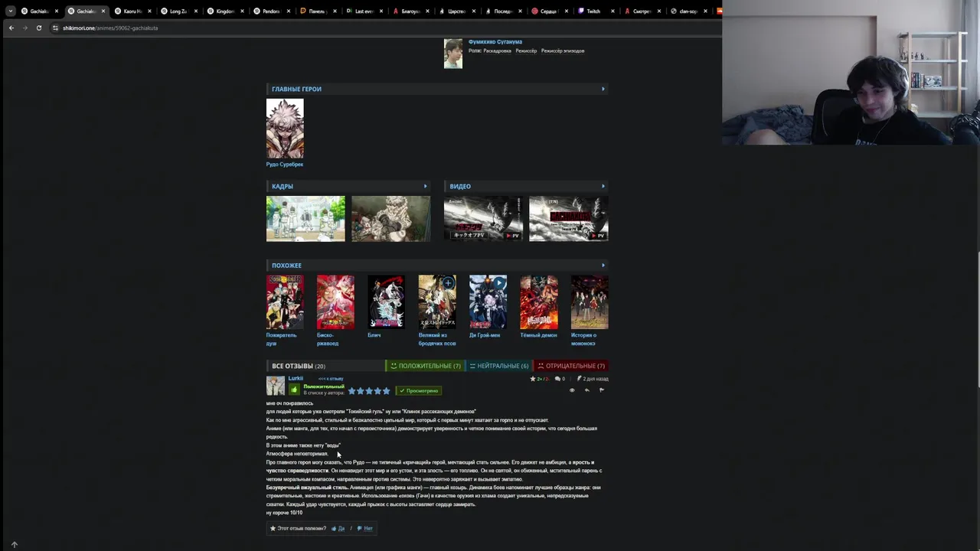Reload the page with the refresh icon

(38, 28)
